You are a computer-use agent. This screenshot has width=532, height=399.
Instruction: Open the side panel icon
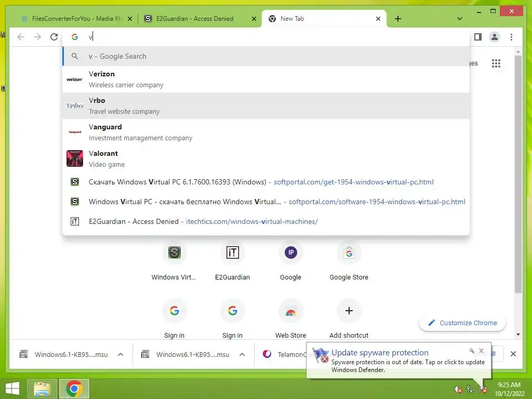coord(478,37)
